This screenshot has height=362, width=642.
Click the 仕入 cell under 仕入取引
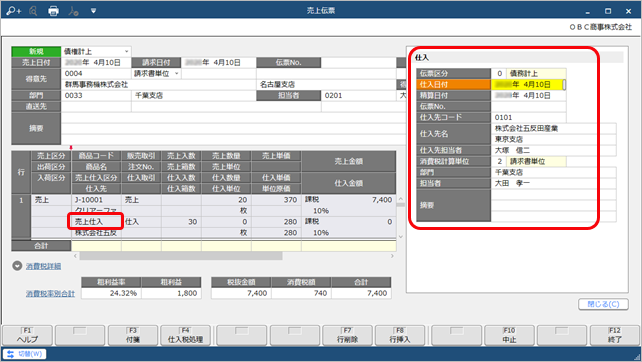click(x=141, y=222)
